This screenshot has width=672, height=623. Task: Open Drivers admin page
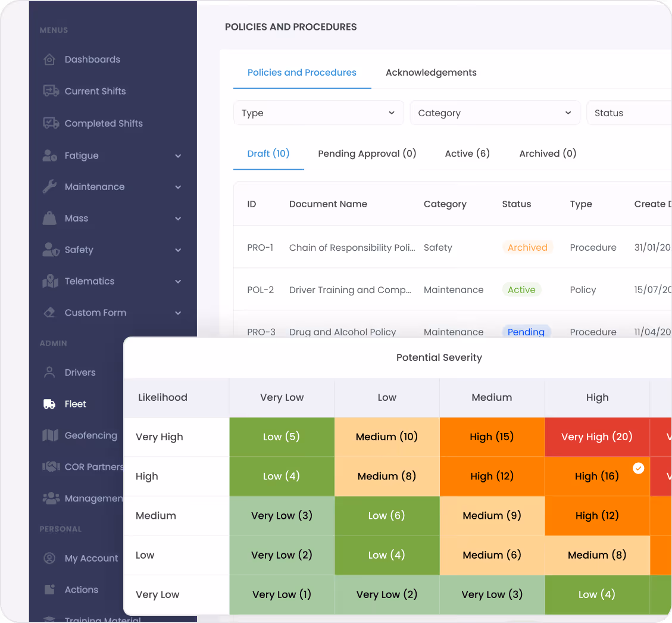[x=80, y=372]
